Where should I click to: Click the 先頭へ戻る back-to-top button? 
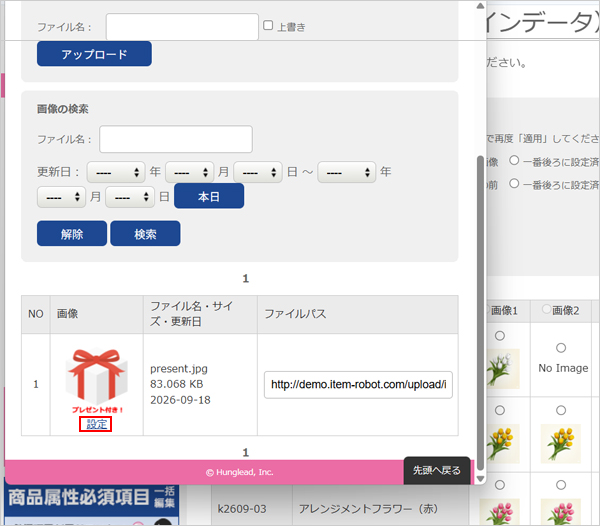[437, 470]
